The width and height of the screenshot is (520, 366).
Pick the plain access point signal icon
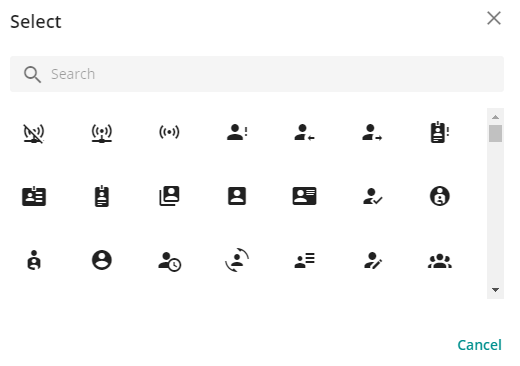coord(169,132)
